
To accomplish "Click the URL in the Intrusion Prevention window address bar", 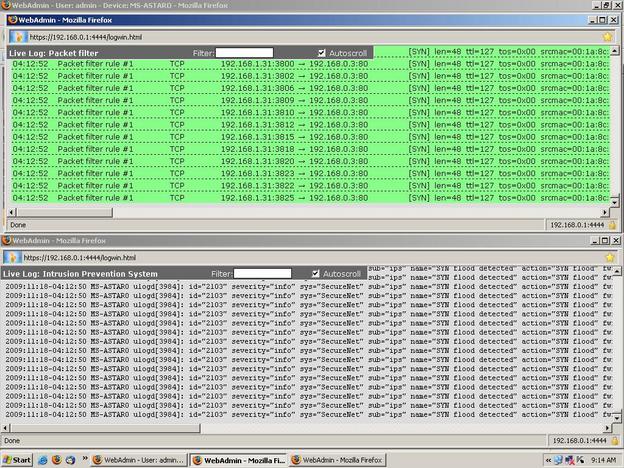I will coord(80,257).
